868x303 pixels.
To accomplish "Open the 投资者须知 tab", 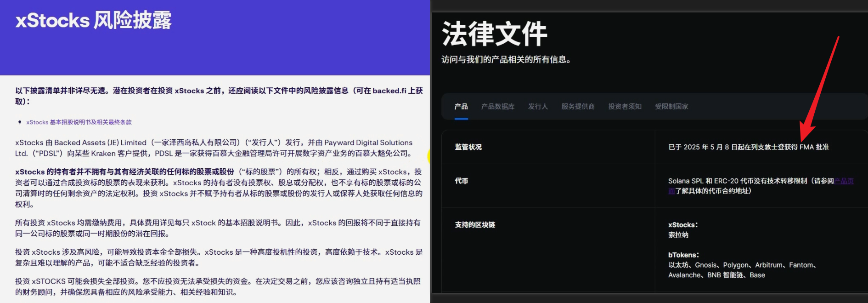I will pos(625,107).
